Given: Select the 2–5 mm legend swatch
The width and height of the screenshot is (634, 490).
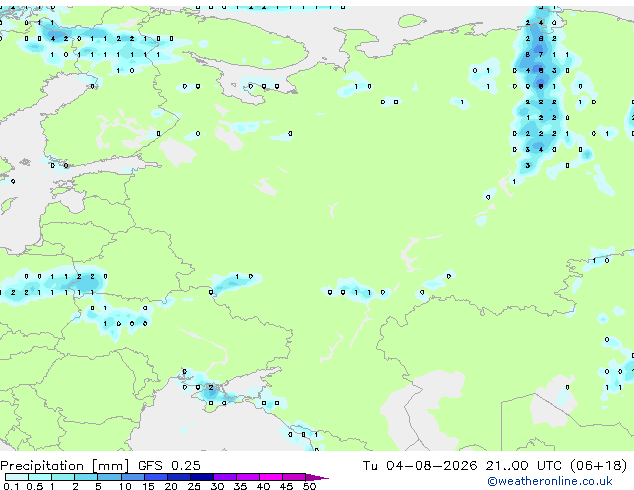Looking at the screenshot, I should pyautogui.click(x=86, y=477).
